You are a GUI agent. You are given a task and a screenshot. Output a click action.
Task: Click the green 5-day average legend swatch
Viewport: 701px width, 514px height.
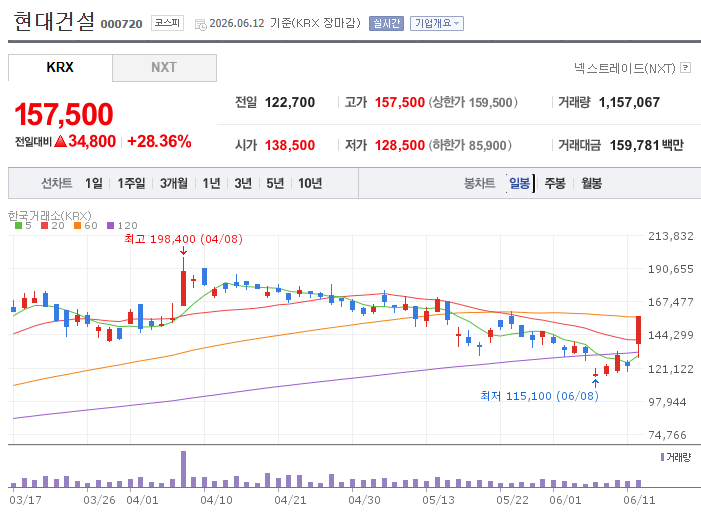(x=18, y=226)
